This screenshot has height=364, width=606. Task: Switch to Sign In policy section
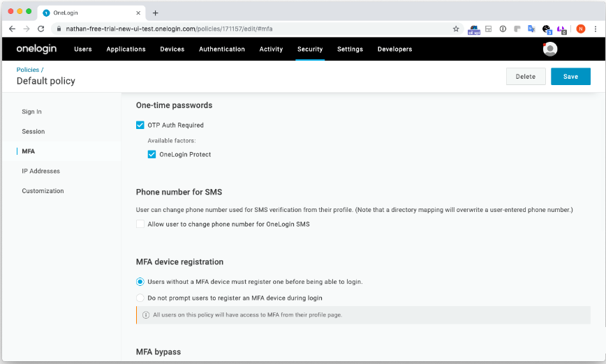31,112
